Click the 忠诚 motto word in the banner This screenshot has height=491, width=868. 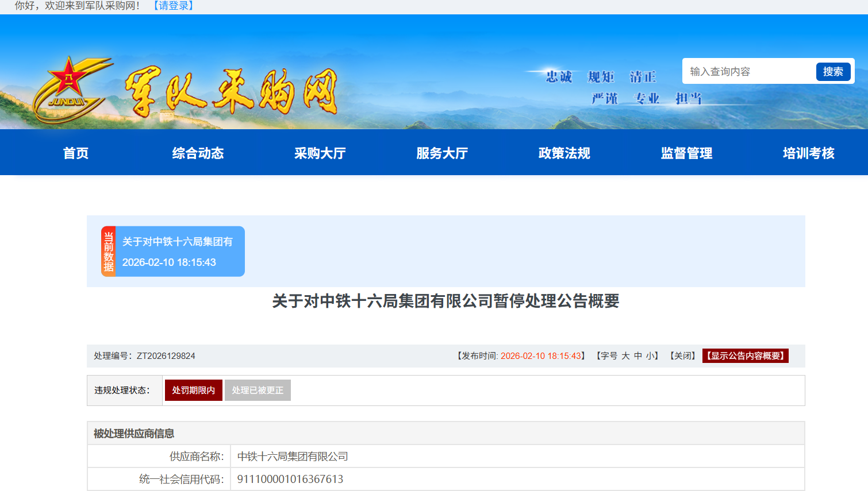pos(559,77)
